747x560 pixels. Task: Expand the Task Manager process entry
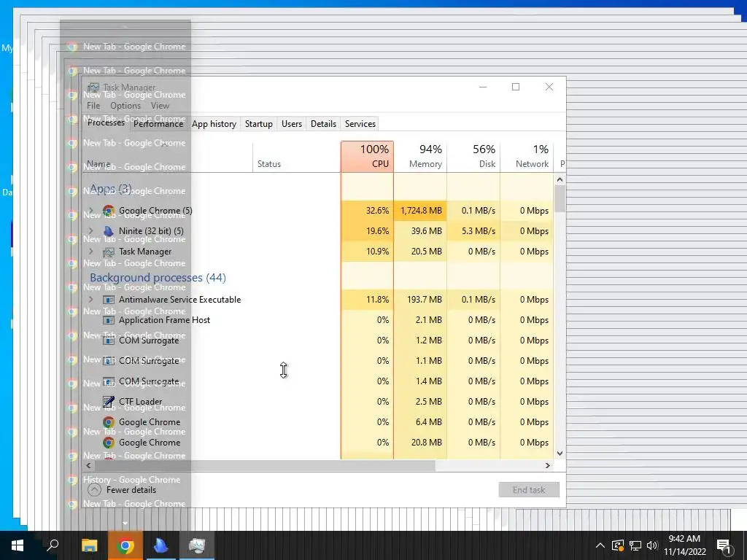coord(91,252)
